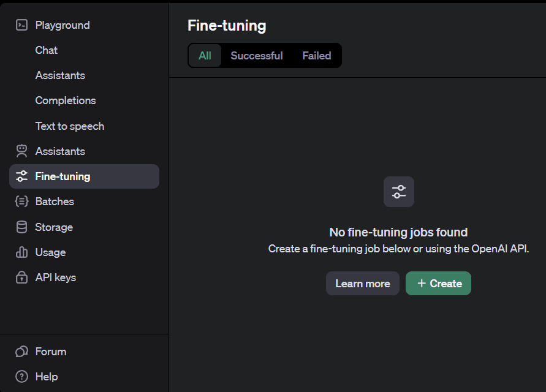
Task: Open Batches via its braces icon
Action: pos(22,202)
